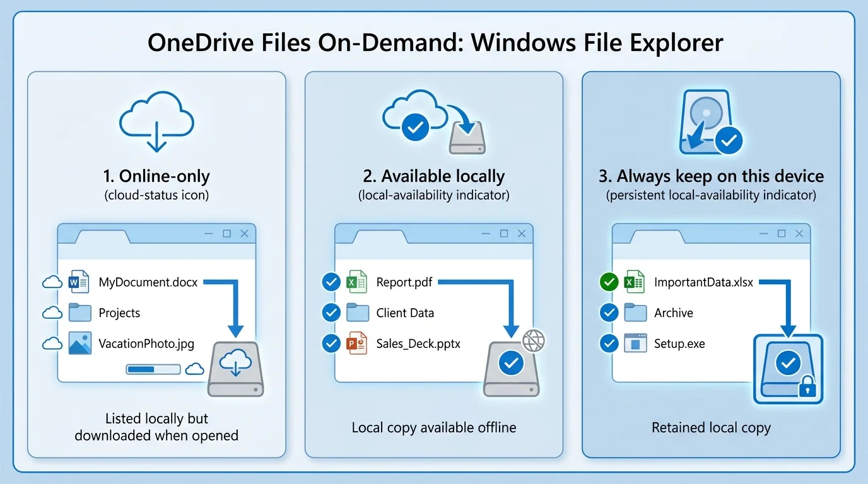Click the cloud status icon beside MyDocument.docx
Viewport: 868px width, 484px height.
click(x=52, y=282)
